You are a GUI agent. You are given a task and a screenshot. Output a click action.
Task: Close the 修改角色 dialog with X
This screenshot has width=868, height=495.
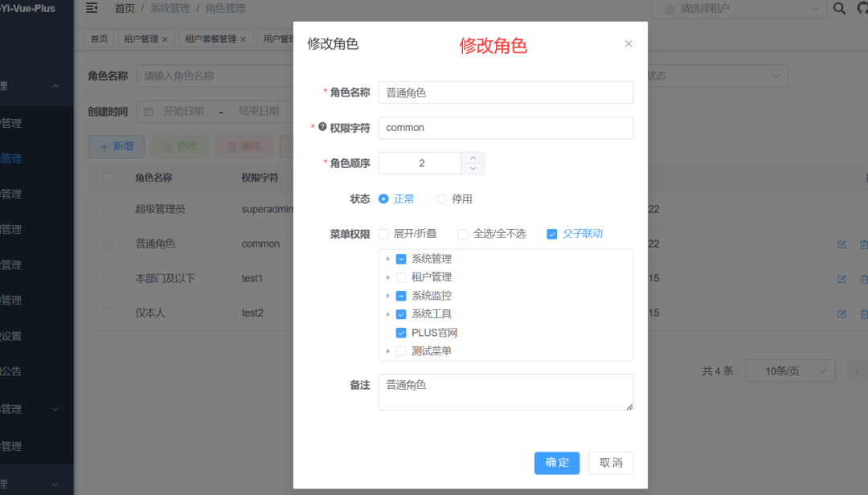(x=628, y=44)
